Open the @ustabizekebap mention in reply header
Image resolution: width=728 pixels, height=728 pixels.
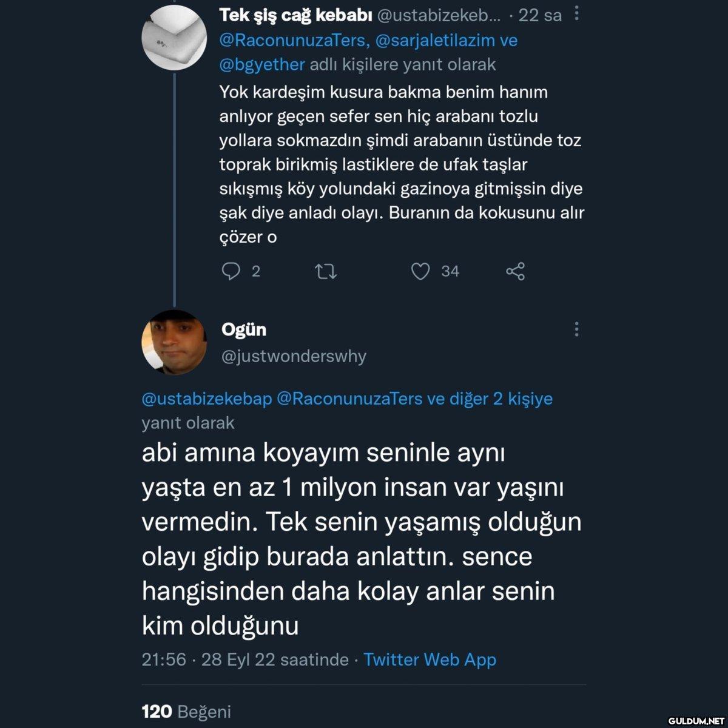pyautogui.click(x=206, y=399)
